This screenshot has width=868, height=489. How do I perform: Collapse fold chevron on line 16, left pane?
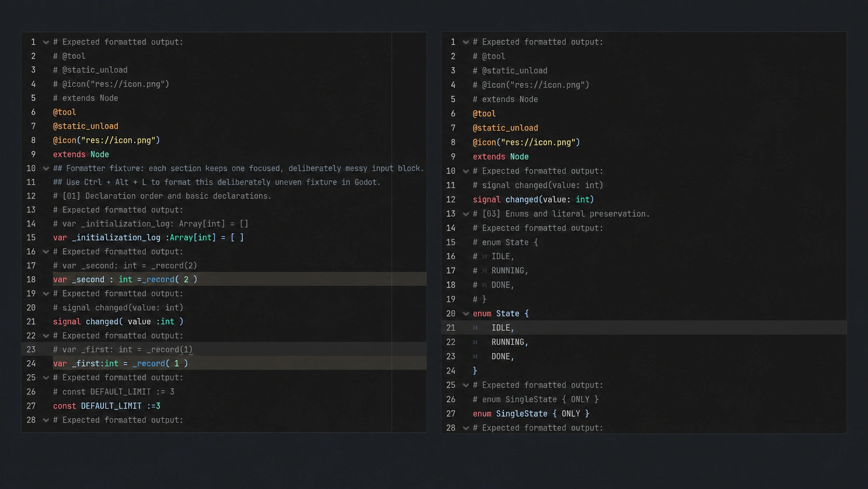46,252
